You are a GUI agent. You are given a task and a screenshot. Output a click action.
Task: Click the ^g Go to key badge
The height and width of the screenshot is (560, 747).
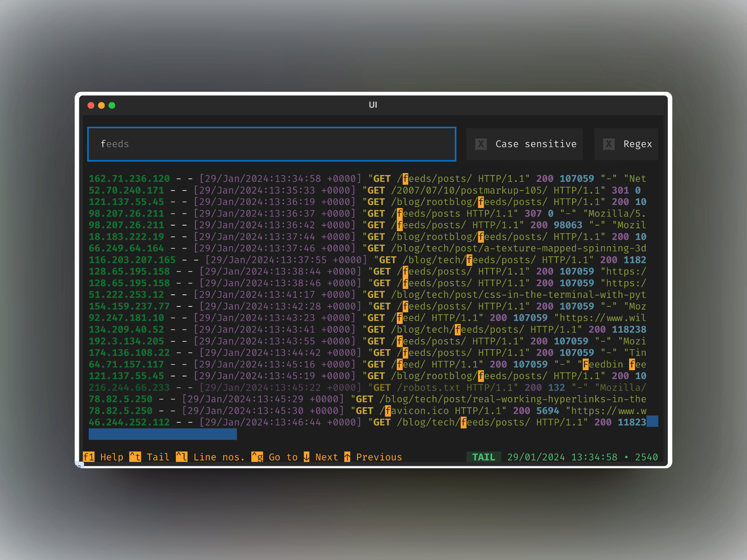pos(257,457)
